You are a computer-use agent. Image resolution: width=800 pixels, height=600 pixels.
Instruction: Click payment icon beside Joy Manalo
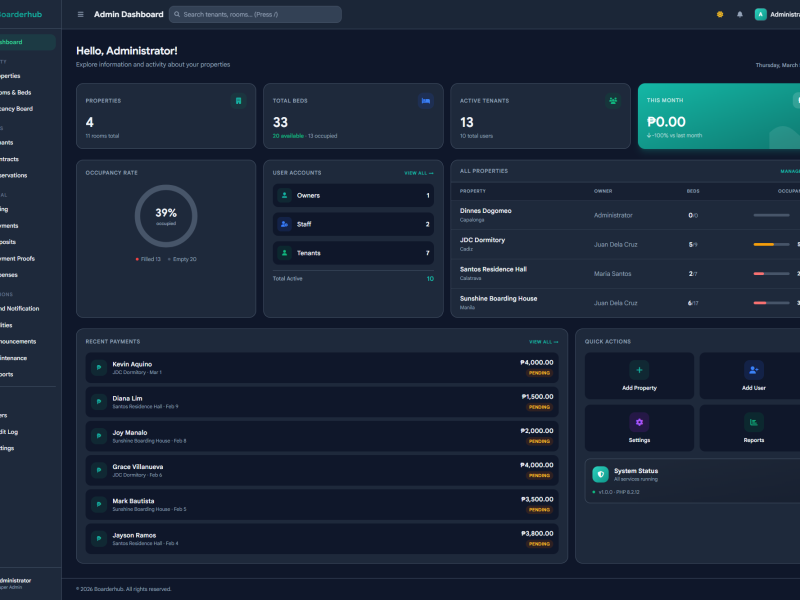(98, 436)
